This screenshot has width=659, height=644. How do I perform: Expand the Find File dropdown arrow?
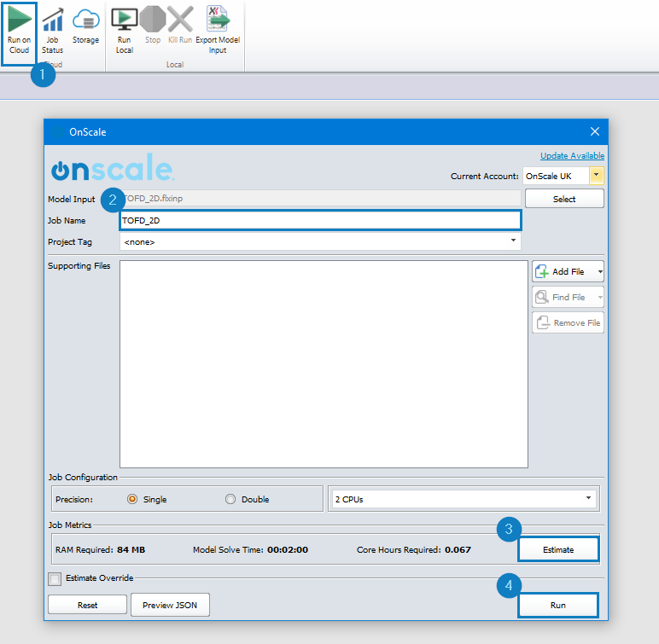coord(600,298)
